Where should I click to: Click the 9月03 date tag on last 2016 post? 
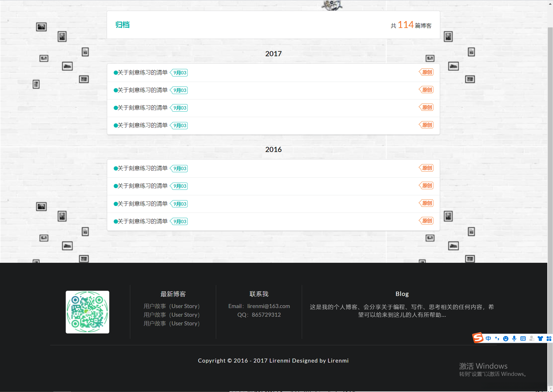click(179, 222)
